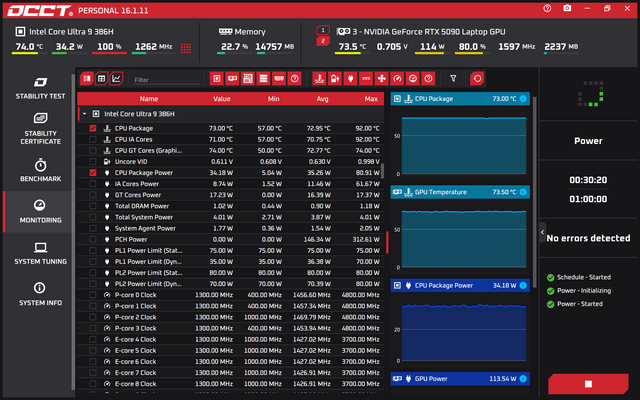This screenshot has height=400, width=640.
Task: Check the CPU IA Cores checkbox
Action: click(x=93, y=139)
